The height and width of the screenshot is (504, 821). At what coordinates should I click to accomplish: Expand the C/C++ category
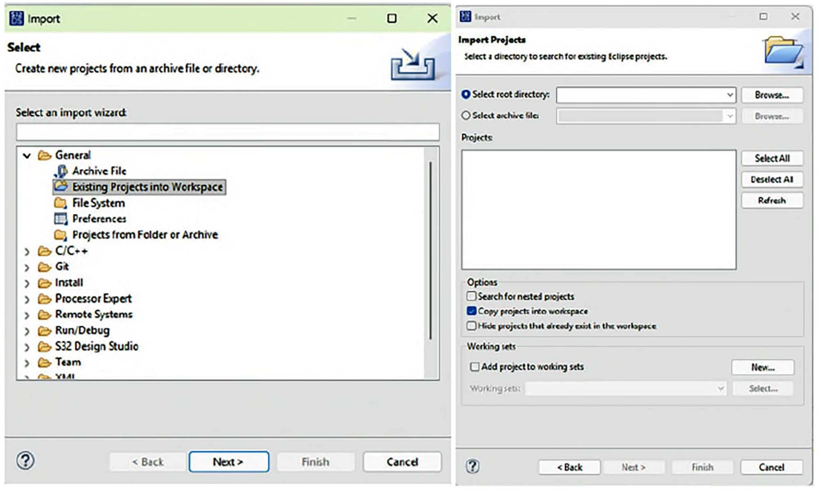tap(27, 251)
